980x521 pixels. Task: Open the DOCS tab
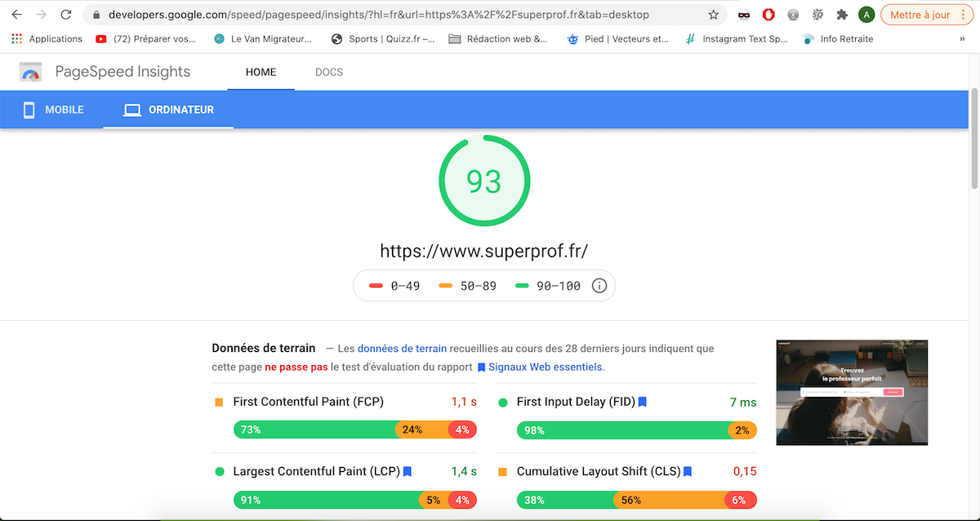(x=329, y=72)
